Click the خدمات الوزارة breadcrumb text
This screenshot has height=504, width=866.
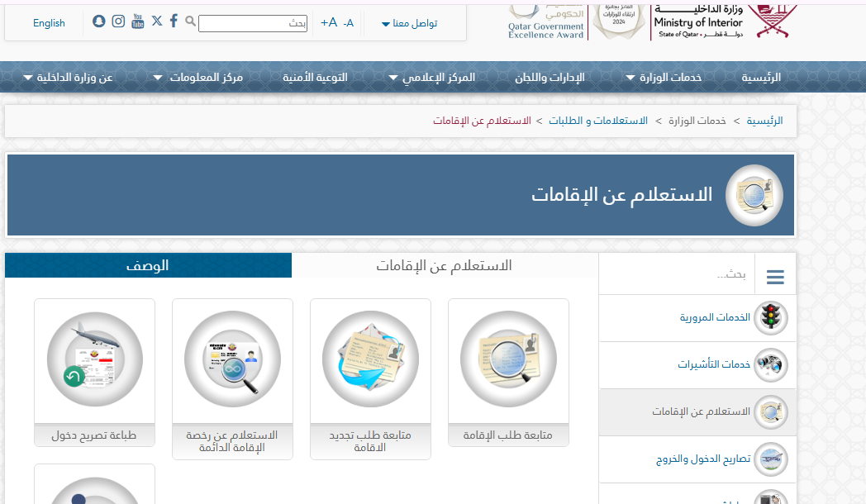click(697, 121)
